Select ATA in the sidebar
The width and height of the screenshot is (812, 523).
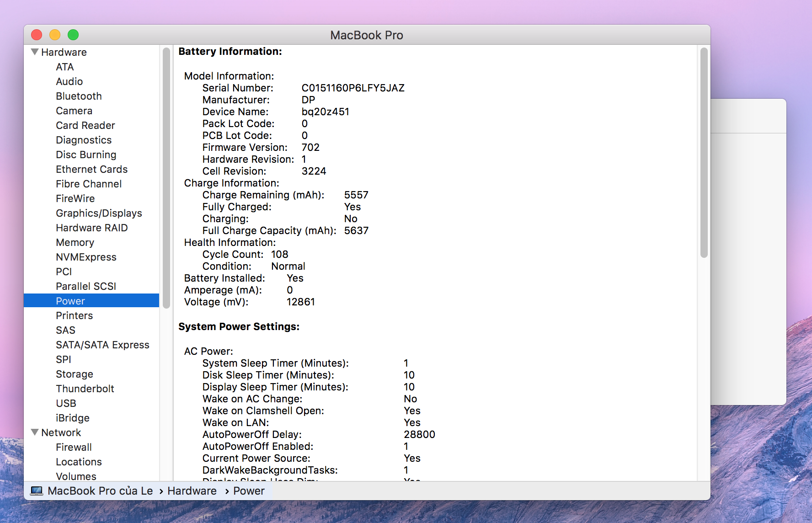(65, 67)
